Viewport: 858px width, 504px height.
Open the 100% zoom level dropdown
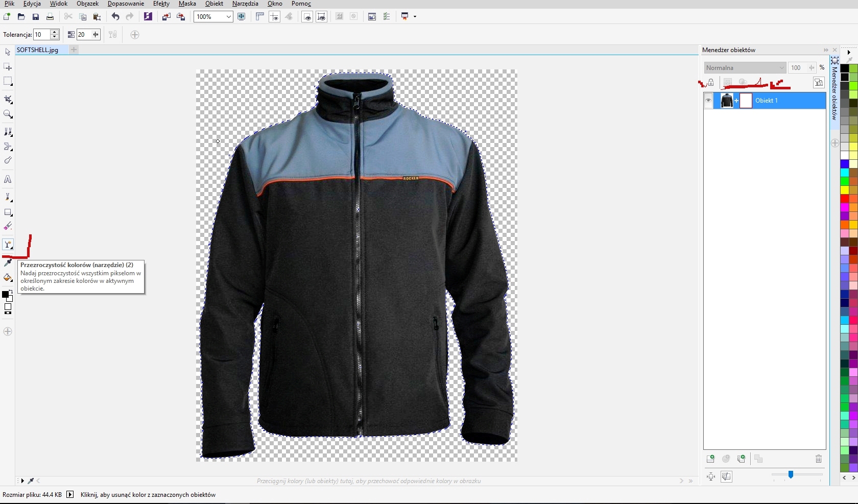[228, 17]
